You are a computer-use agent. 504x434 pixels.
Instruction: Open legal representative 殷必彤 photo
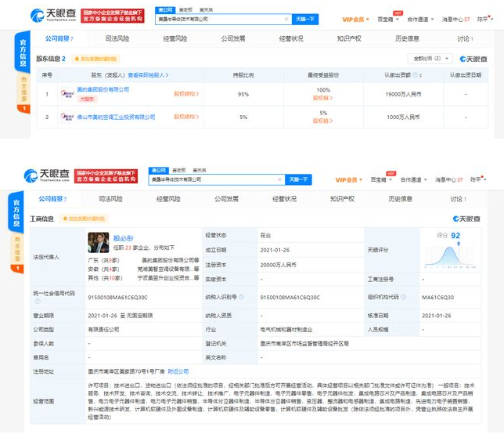point(99,243)
